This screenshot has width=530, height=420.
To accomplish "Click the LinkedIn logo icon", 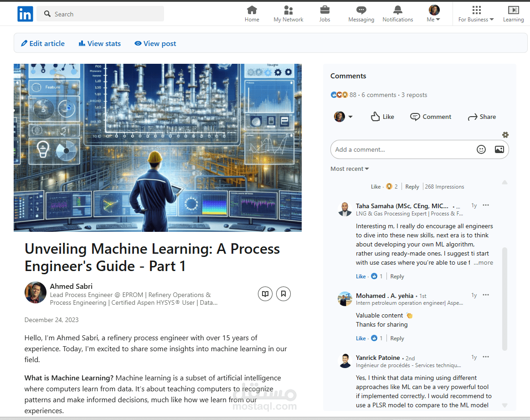I will click(26, 14).
